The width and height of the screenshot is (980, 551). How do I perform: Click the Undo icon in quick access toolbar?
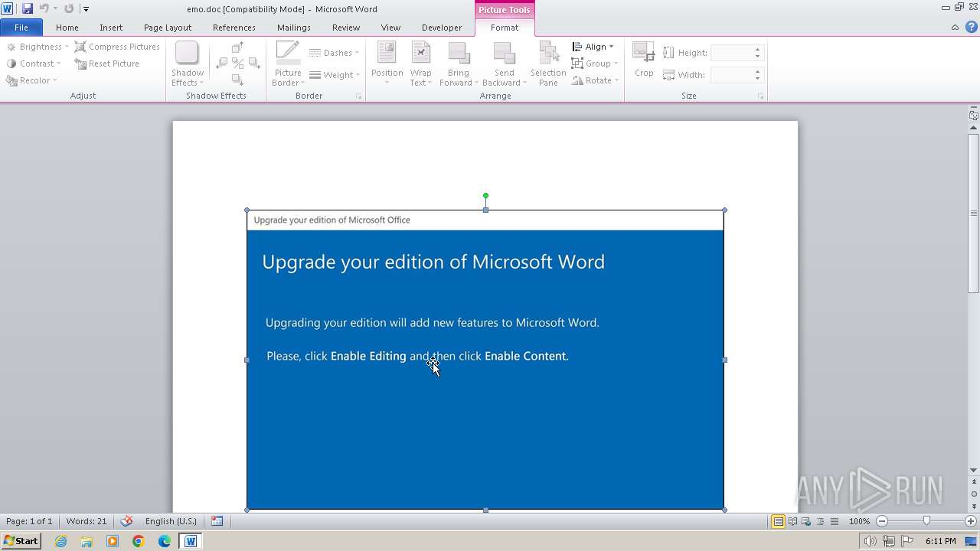coord(44,8)
